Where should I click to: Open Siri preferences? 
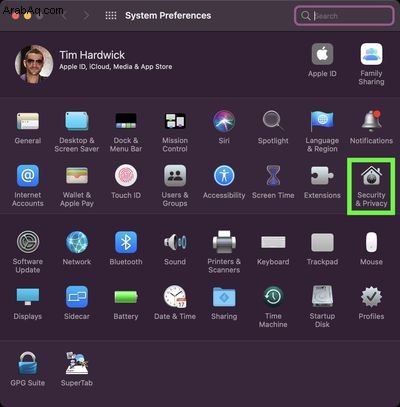click(224, 127)
